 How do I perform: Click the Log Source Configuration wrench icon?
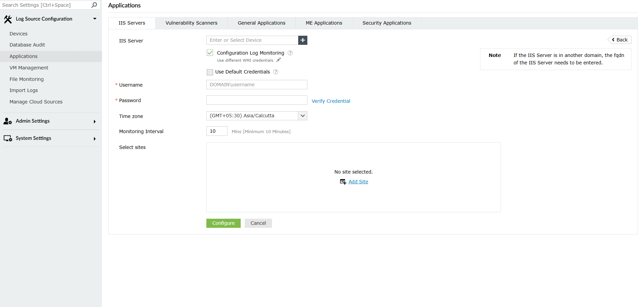(x=8, y=19)
